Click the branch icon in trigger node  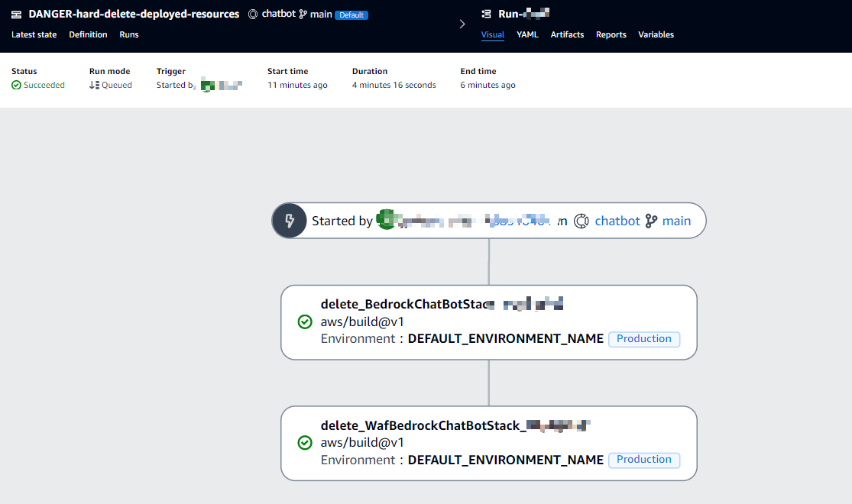coord(651,221)
